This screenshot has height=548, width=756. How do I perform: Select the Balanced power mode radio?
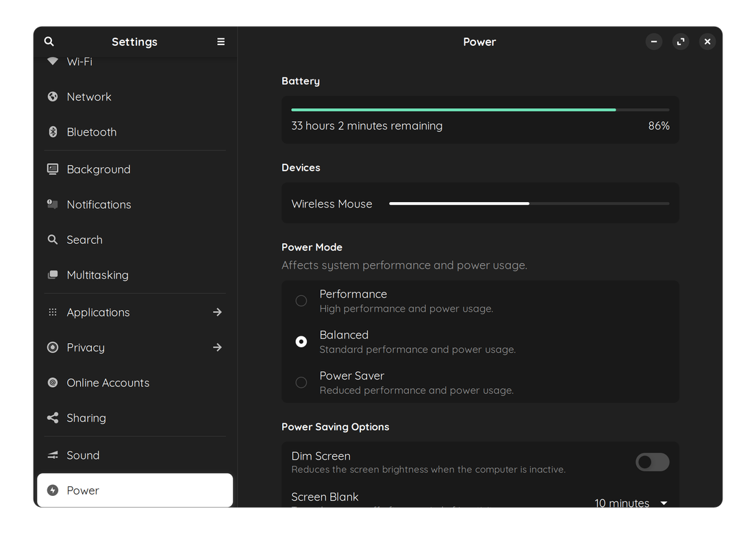(x=301, y=342)
